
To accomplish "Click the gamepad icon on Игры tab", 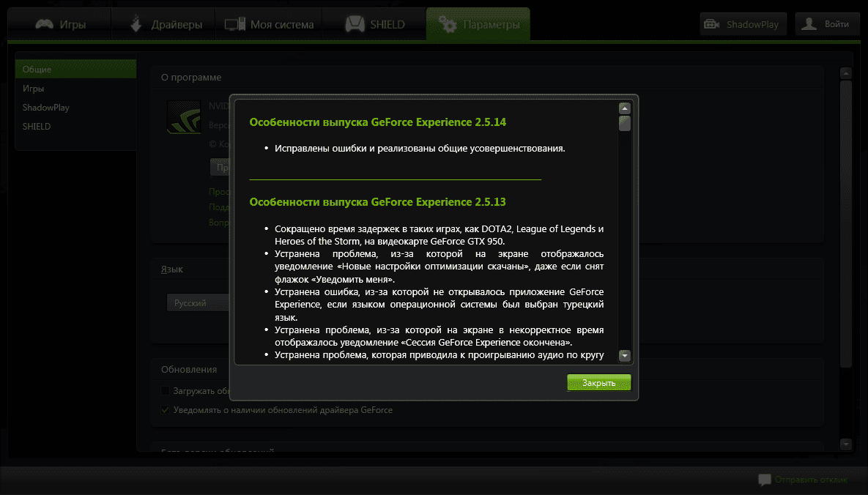I will [44, 24].
